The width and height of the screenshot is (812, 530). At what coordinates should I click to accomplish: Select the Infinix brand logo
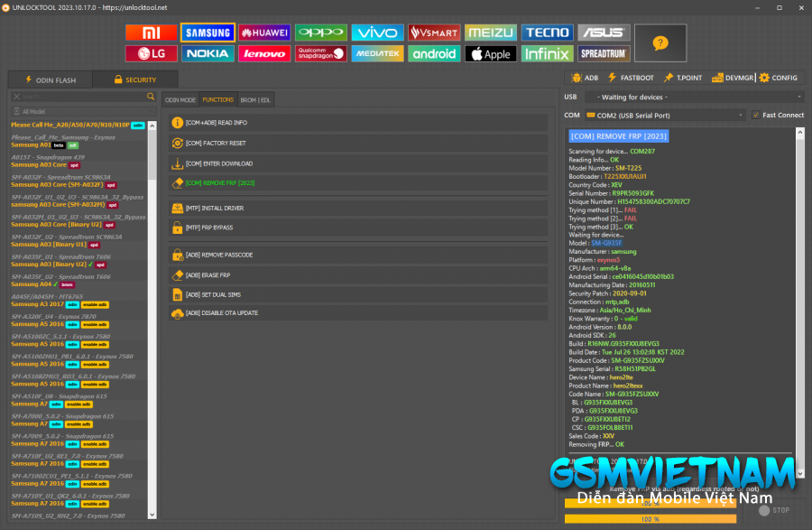[x=548, y=53]
